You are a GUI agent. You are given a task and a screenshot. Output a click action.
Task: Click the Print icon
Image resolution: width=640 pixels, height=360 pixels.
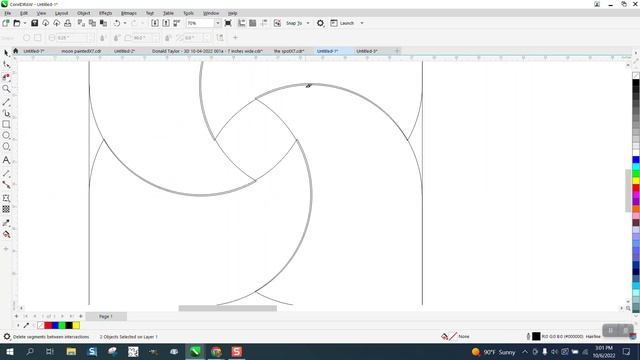pos(68,23)
